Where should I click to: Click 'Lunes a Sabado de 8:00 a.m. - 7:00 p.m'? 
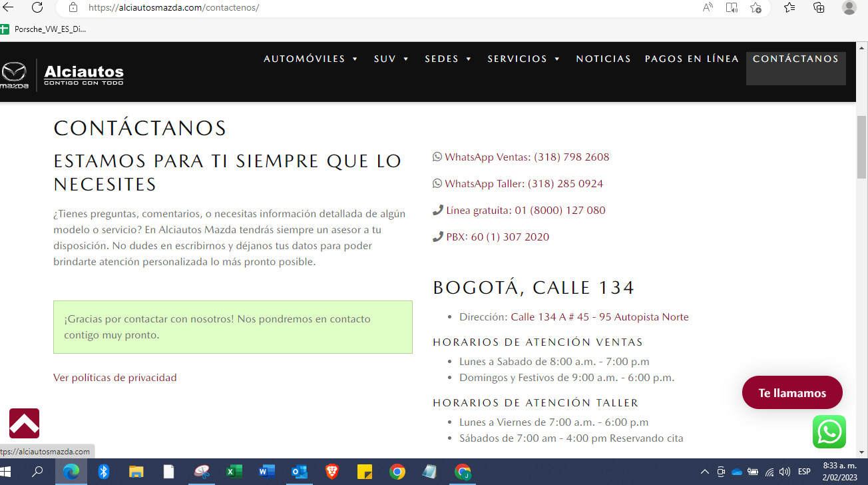(x=554, y=362)
